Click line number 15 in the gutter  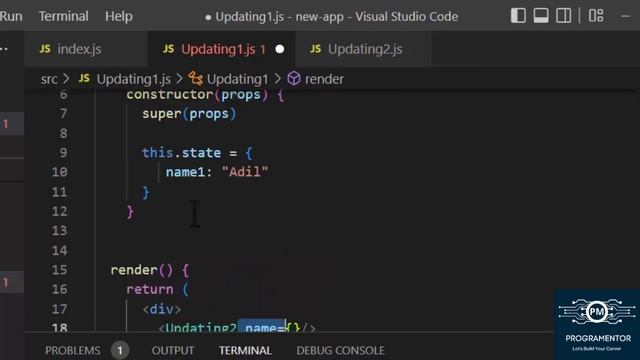tap(60, 270)
